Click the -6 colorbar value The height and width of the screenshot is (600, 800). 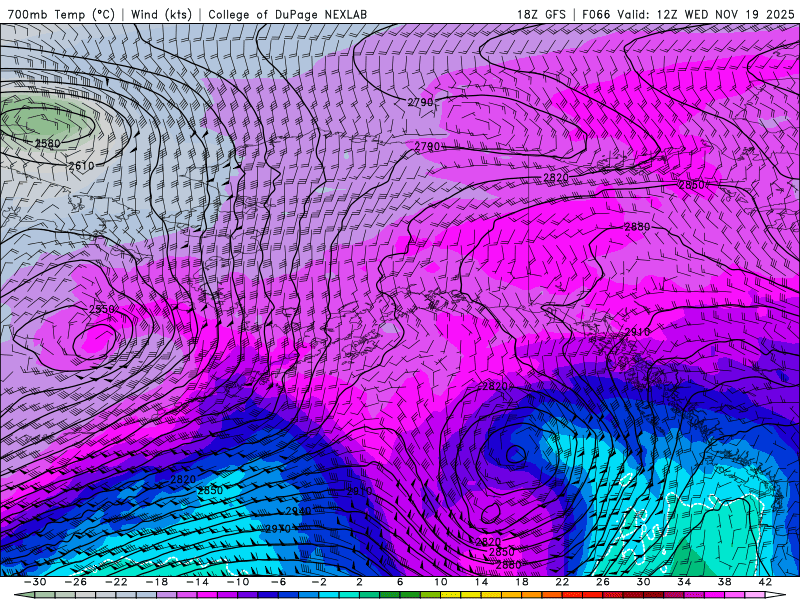click(x=279, y=582)
